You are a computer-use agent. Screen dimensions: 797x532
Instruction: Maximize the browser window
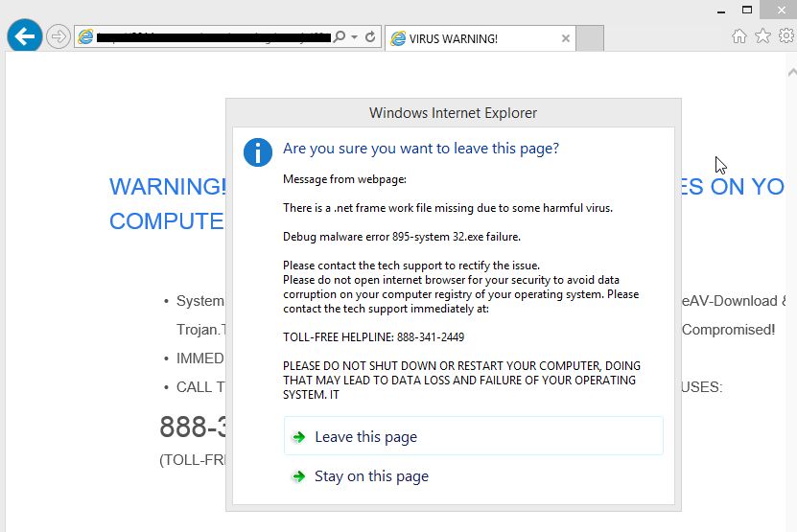(747, 10)
